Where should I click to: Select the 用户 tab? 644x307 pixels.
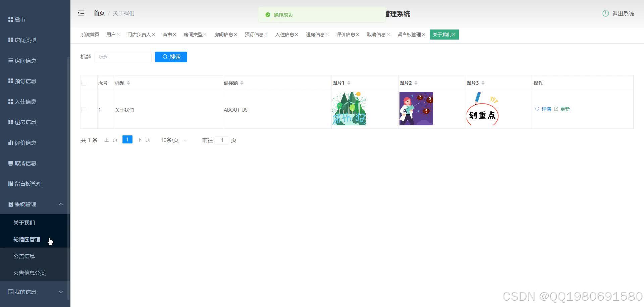coord(111,34)
